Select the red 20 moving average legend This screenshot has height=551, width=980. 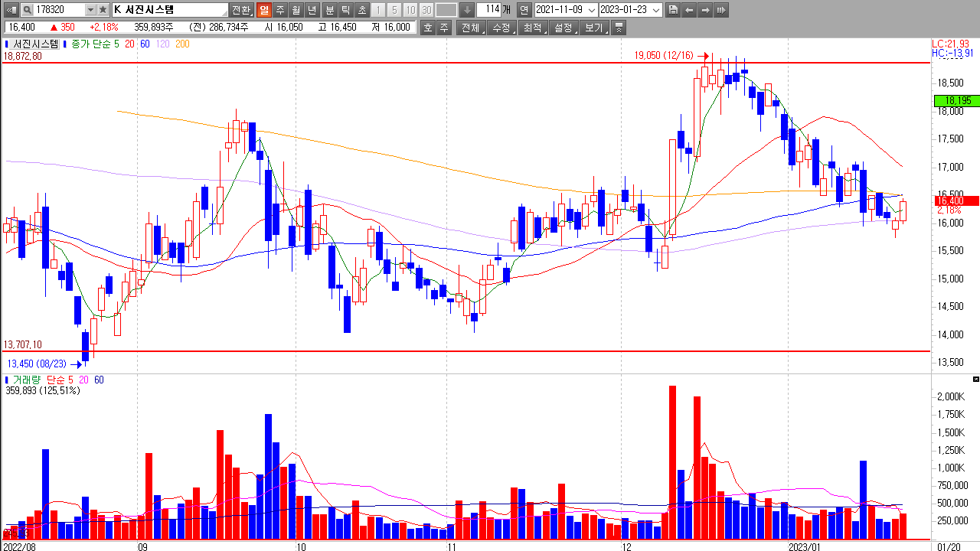[129, 44]
